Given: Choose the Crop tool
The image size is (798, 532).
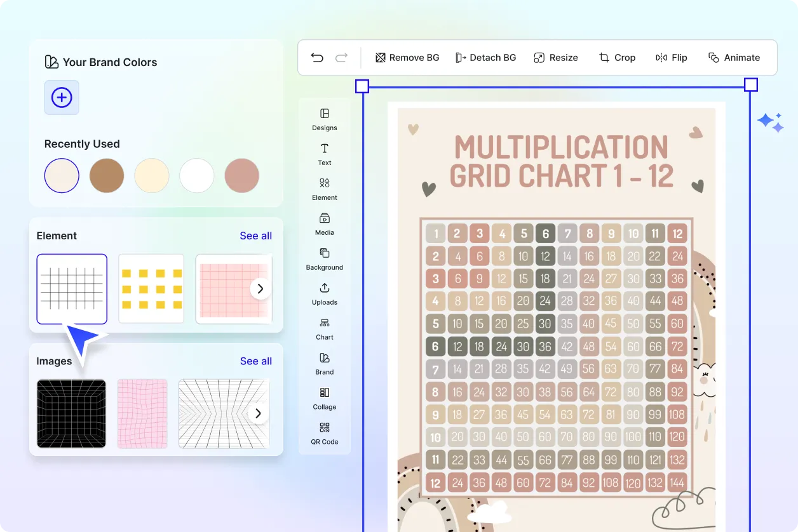Looking at the screenshot, I should coord(617,58).
